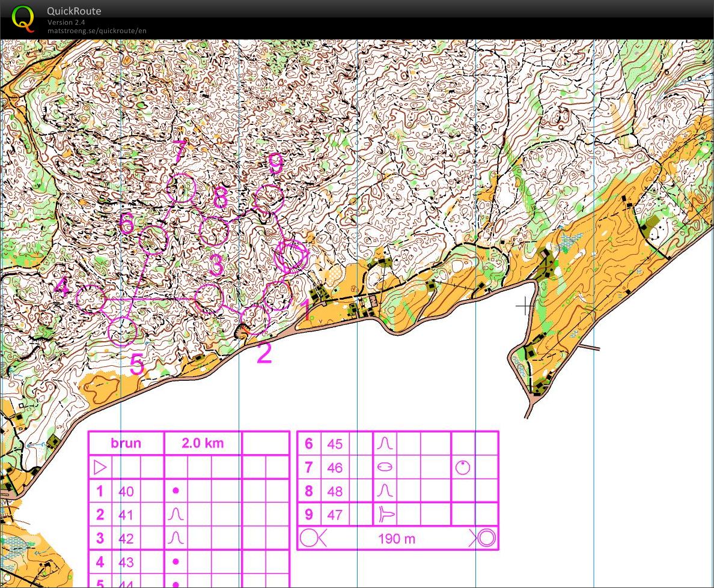Select control code 45 in table
Screen dimensions: 714x588
pyautogui.click(x=335, y=444)
